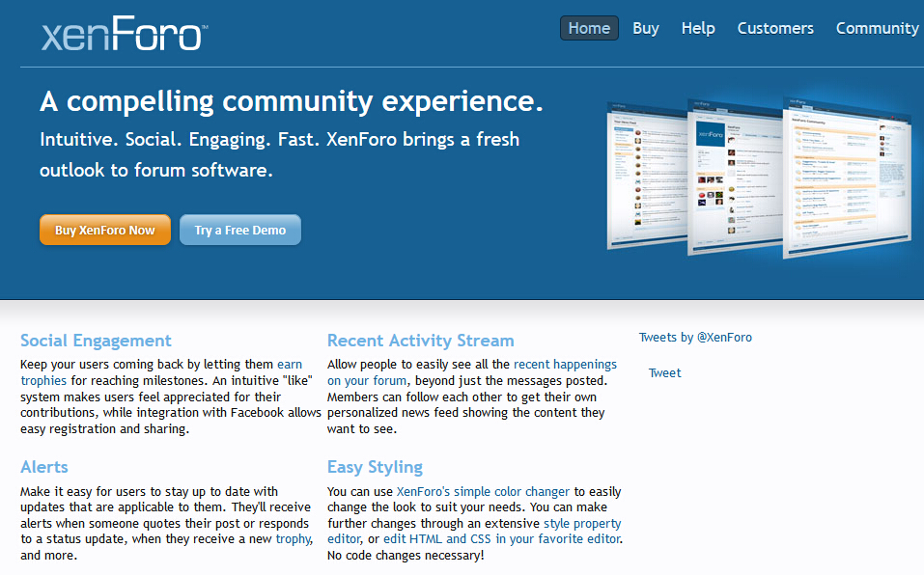Click the Try a Free Demo button
The height and width of the screenshot is (575, 924).
point(240,231)
